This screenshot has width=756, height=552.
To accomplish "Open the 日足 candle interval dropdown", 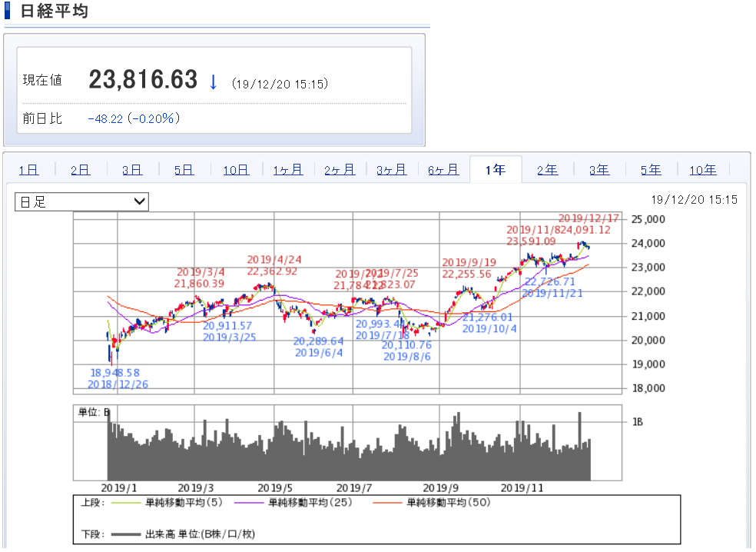I will click(x=81, y=201).
